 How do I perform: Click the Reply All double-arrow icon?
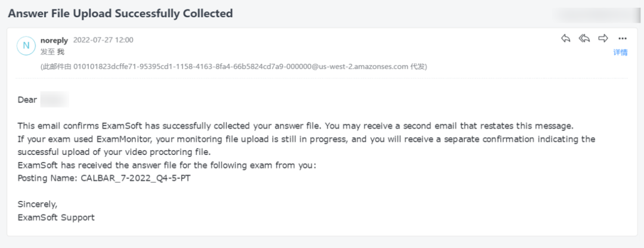584,39
